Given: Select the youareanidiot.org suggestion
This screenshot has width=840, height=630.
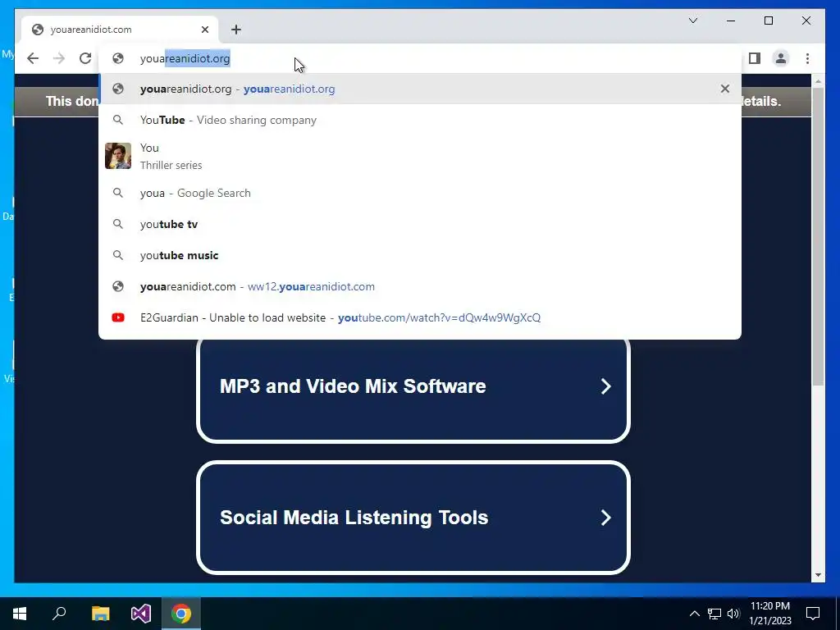Looking at the screenshot, I should point(420,89).
